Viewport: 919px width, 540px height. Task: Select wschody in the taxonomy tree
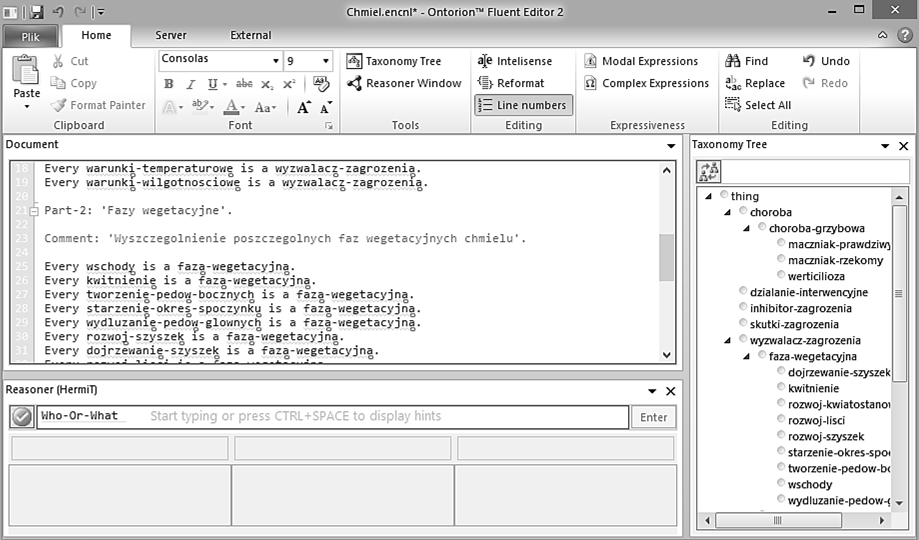(809, 484)
